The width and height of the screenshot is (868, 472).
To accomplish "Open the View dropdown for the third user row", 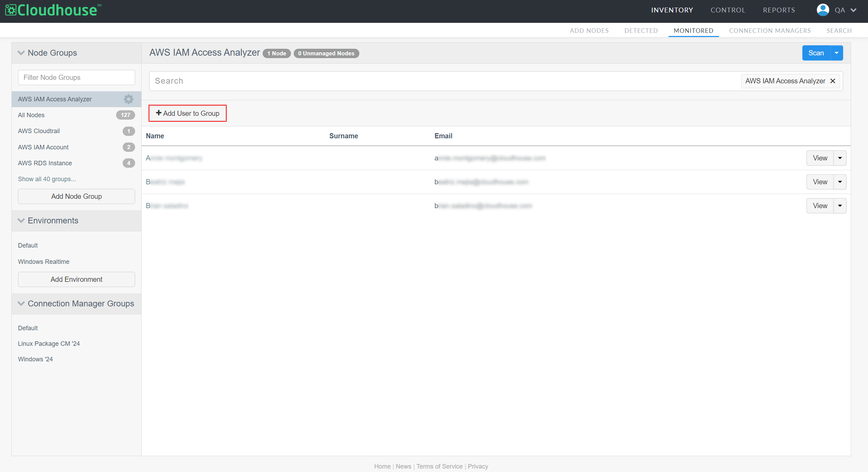I will pos(840,206).
